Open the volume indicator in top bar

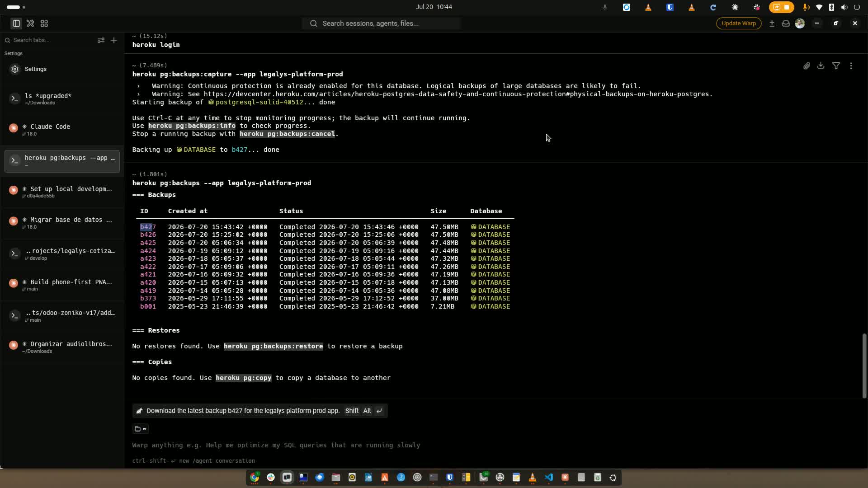(844, 7)
